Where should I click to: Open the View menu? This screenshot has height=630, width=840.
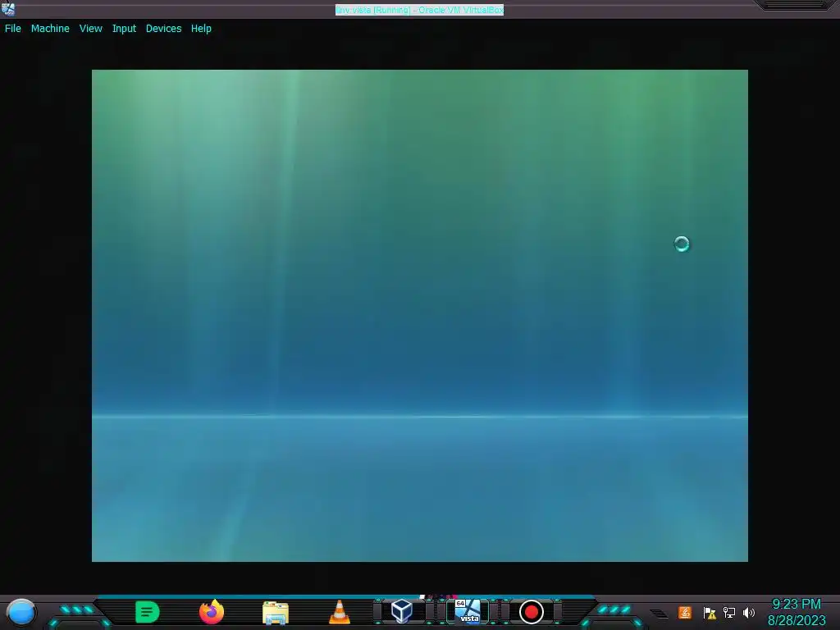click(x=90, y=29)
